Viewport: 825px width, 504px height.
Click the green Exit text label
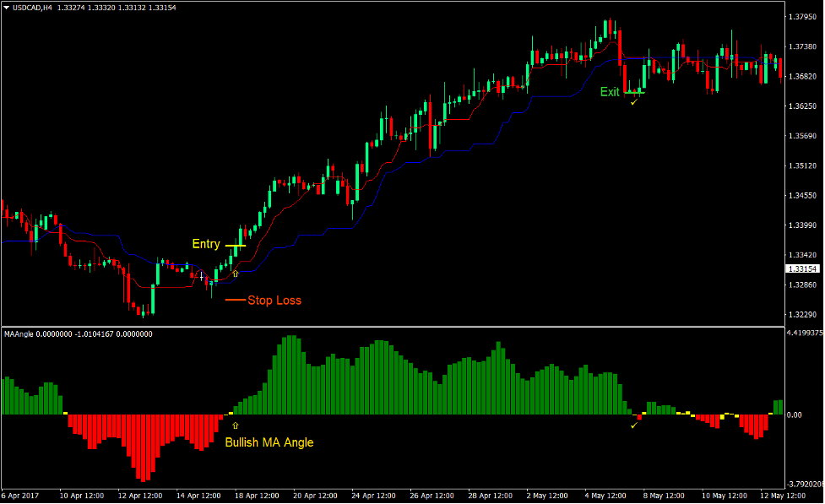(610, 92)
